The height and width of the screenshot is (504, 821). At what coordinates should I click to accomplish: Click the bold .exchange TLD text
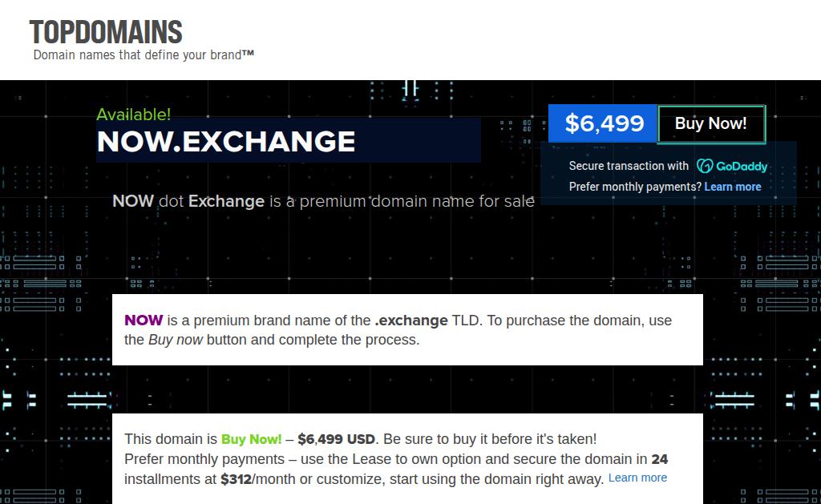[x=410, y=321]
